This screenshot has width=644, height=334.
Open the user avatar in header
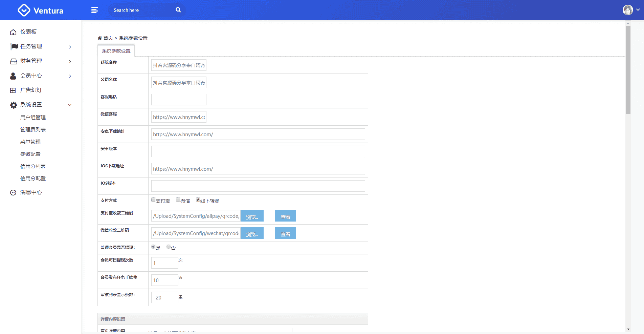pyautogui.click(x=628, y=10)
